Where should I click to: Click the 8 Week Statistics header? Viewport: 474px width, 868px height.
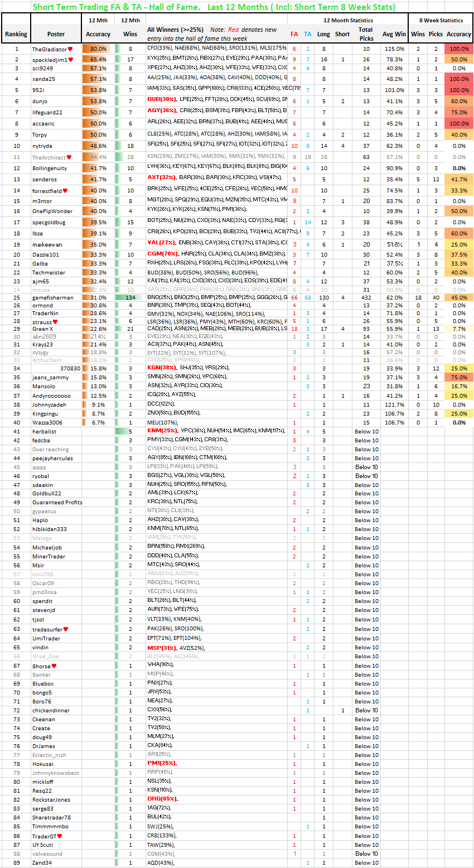441,20
